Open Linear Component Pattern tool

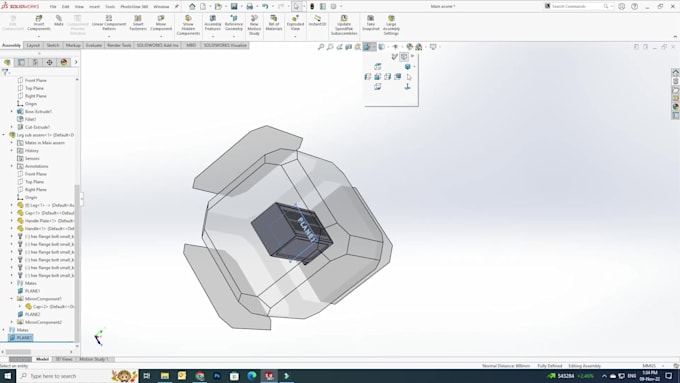coord(109,23)
